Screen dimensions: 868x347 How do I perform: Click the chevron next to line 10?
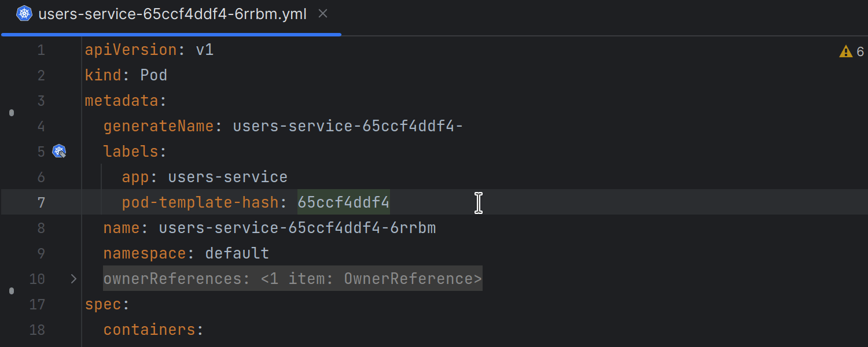tap(73, 279)
